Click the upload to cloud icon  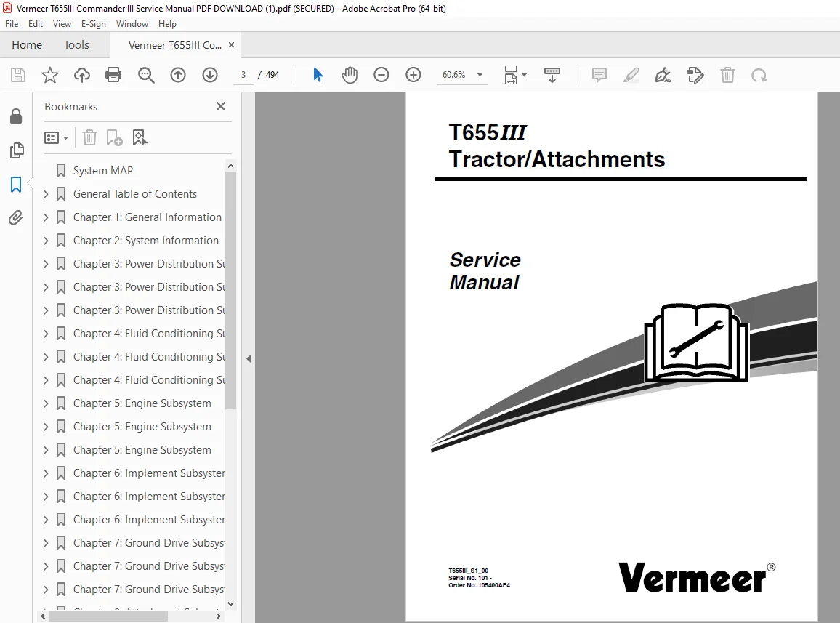[x=82, y=75]
